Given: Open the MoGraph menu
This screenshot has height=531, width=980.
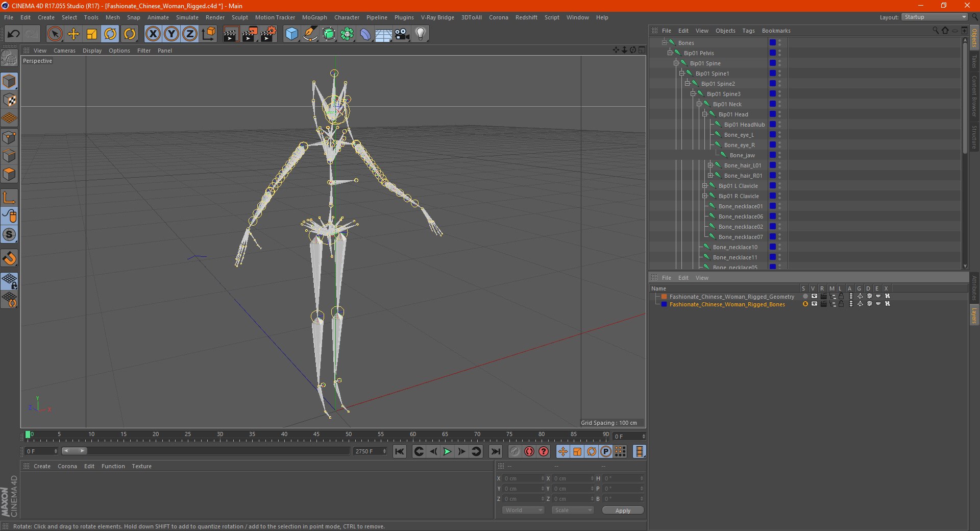Looking at the screenshot, I should coord(314,17).
